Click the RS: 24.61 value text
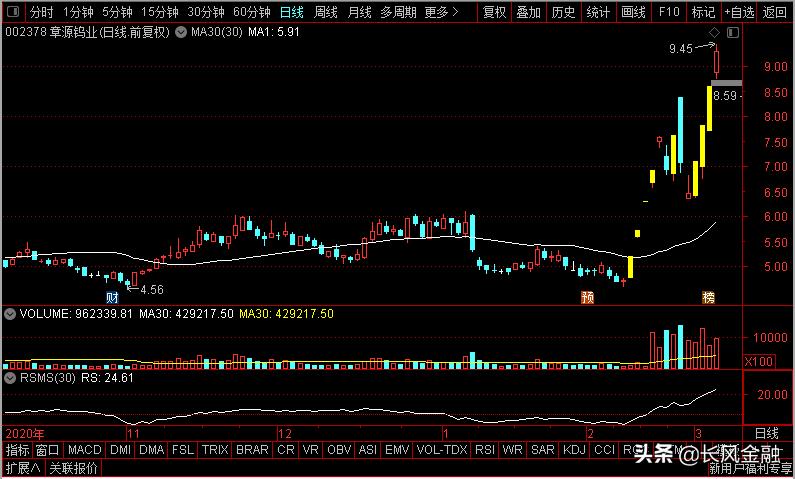Image resolution: width=795 pixels, height=479 pixels. click(107, 378)
